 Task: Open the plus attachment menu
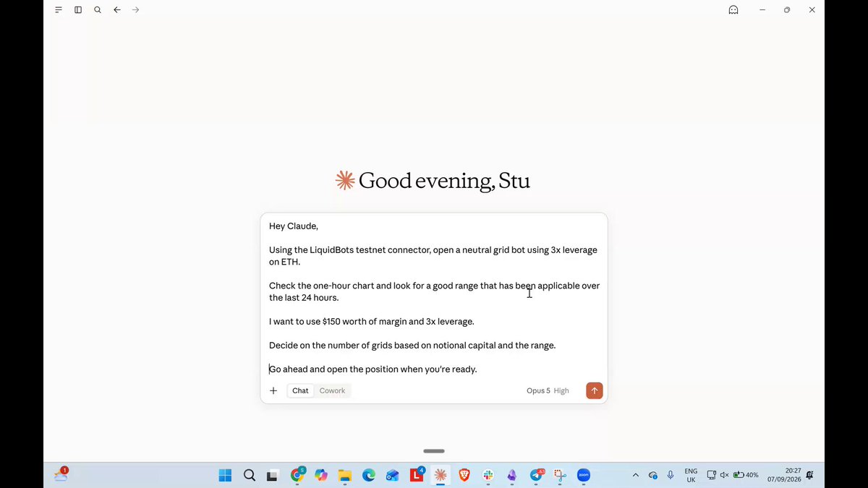pos(273,390)
